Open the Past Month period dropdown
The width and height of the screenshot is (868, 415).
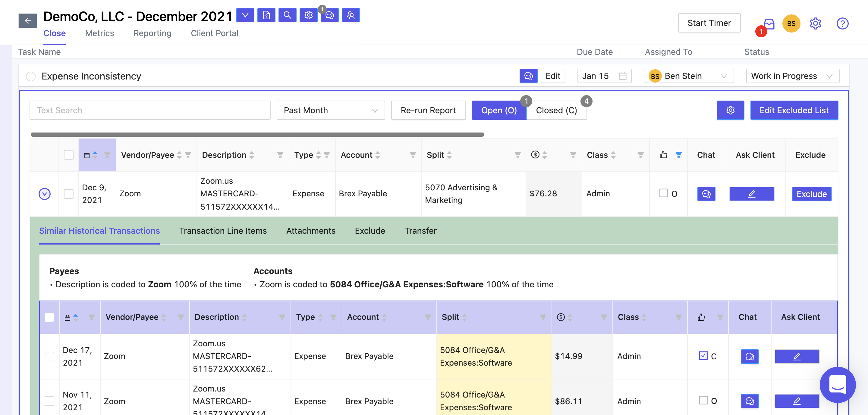tap(331, 111)
